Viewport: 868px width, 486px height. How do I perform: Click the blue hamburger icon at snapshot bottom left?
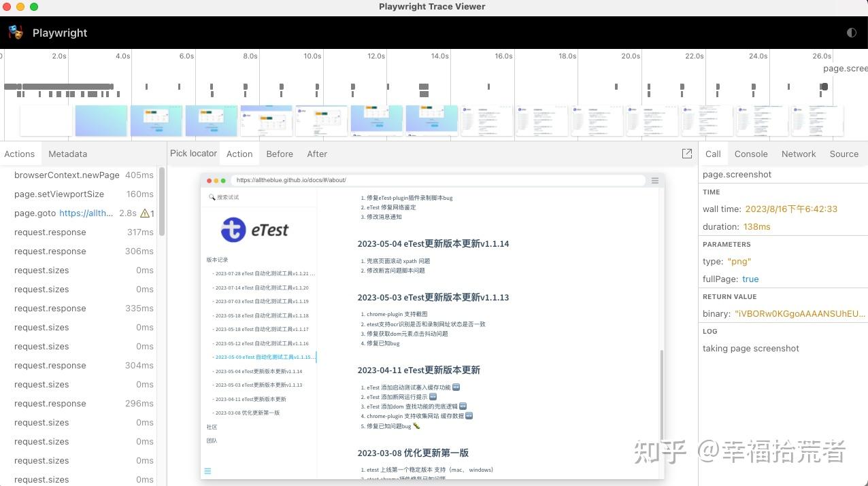click(207, 470)
